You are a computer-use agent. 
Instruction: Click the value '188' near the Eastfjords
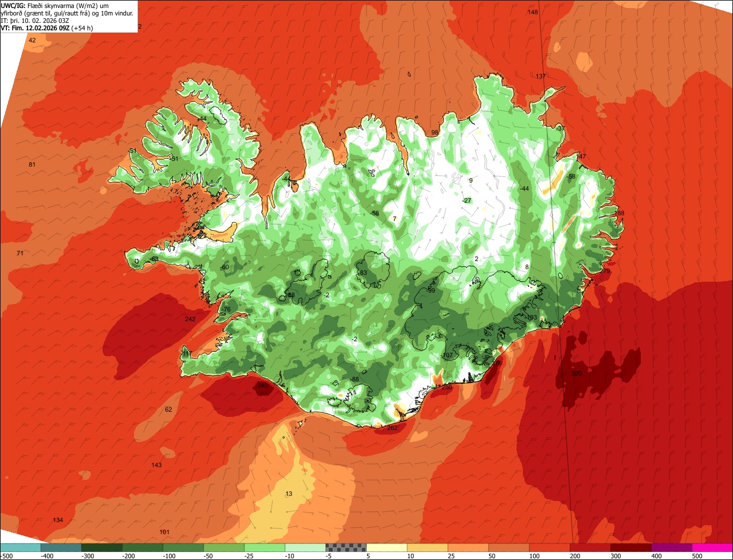619,213
